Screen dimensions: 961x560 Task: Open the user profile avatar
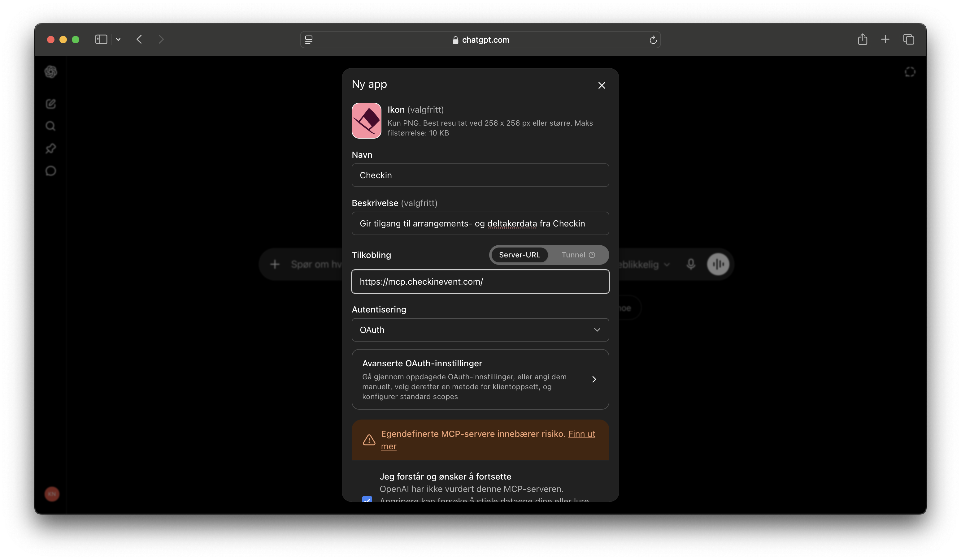click(x=52, y=494)
